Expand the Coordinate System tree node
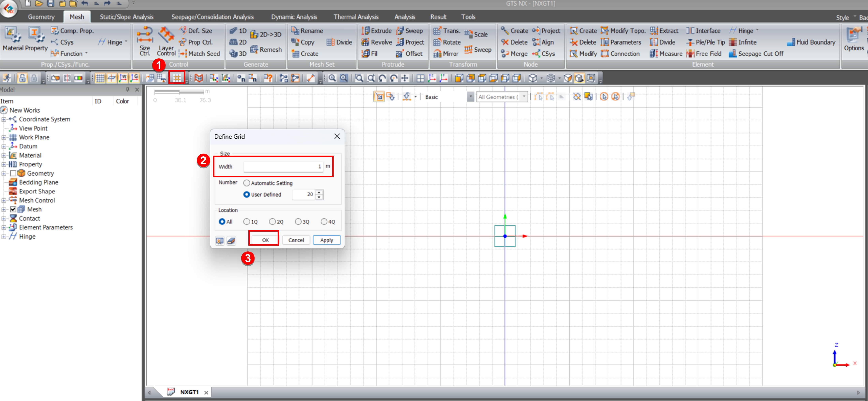The image size is (868, 401). (4, 119)
